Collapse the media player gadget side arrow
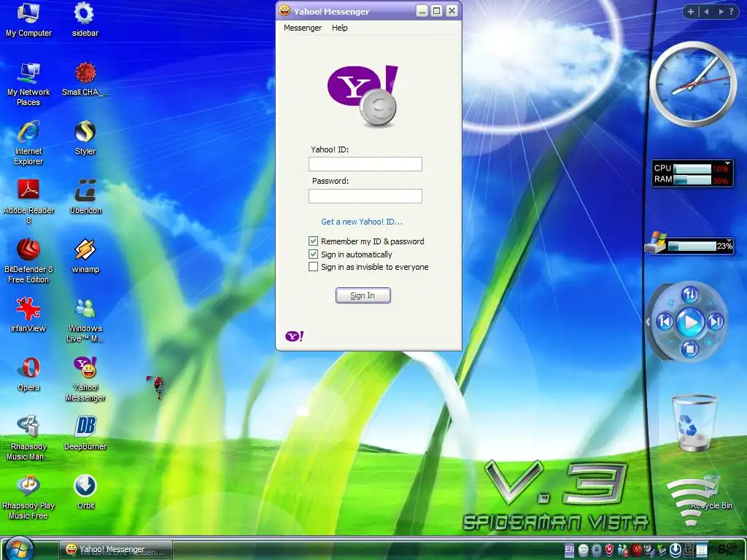747x560 pixels. (648, 322)
